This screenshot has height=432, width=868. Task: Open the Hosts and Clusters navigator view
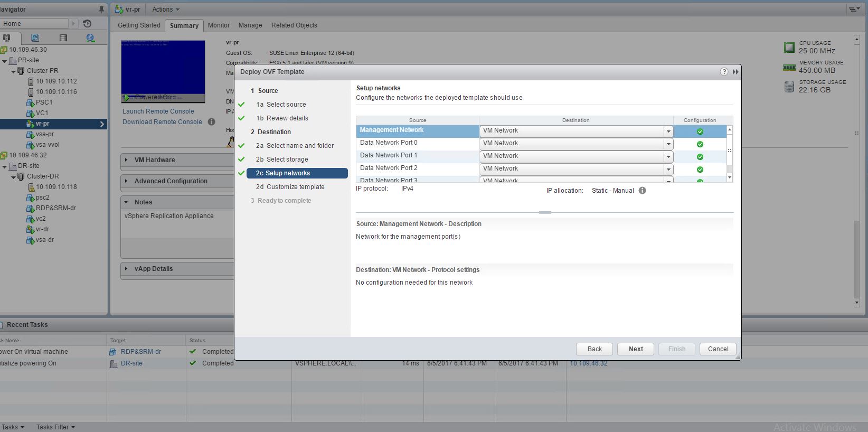point(7,38)
